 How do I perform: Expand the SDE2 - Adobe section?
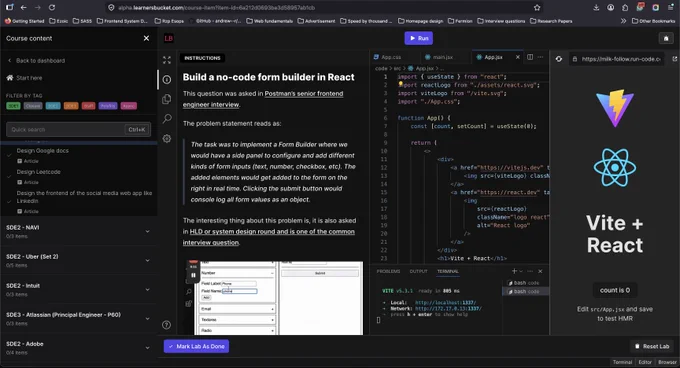click(78, 348)
